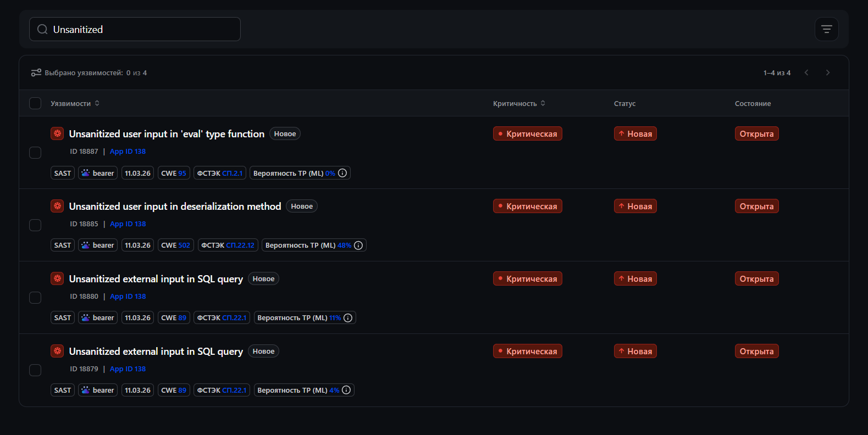Click into the Unsanitized search field

(135, 29)
